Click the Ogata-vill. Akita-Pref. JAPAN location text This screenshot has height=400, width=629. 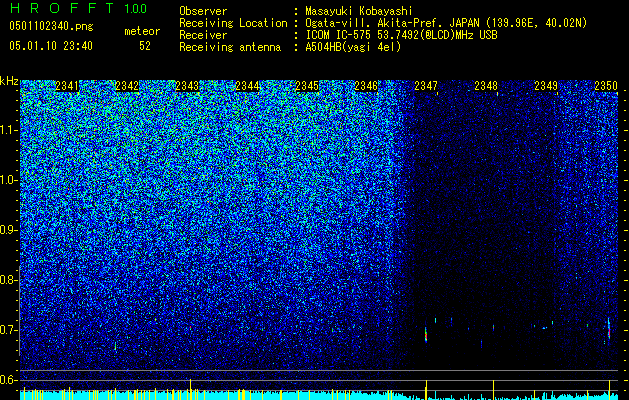(446, 23)
